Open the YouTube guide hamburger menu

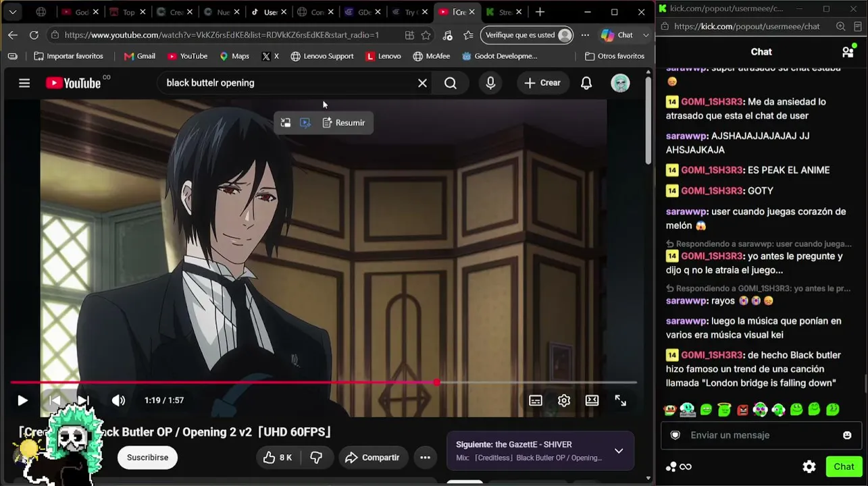24,83
